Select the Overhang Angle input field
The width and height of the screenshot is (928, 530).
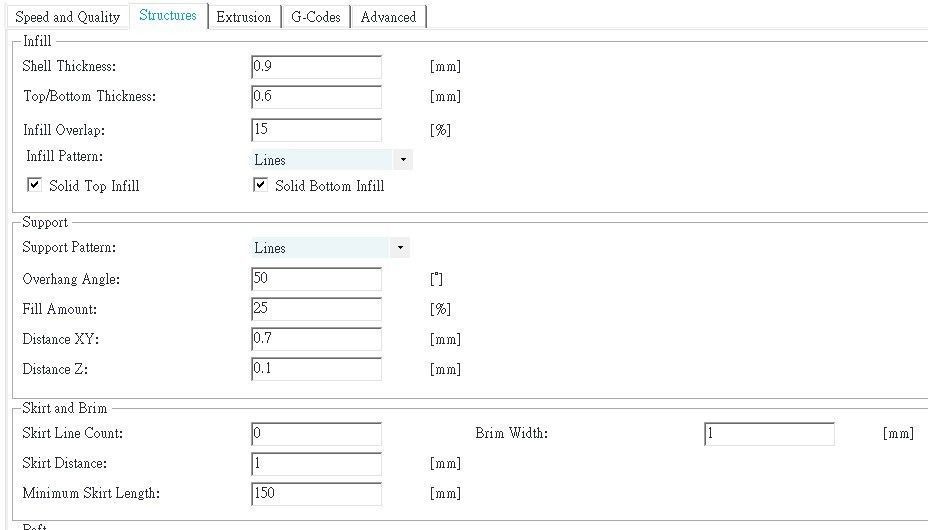(x=316, y=279)
